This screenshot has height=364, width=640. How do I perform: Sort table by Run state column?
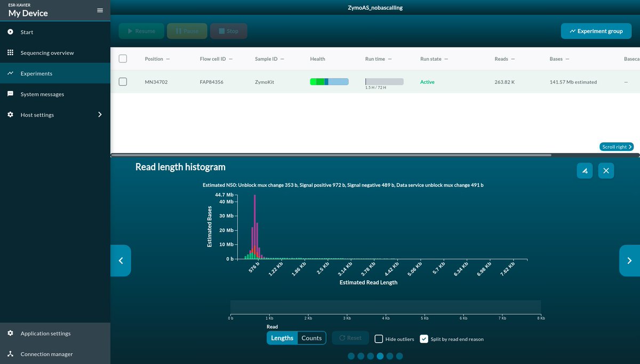[434, 59]
